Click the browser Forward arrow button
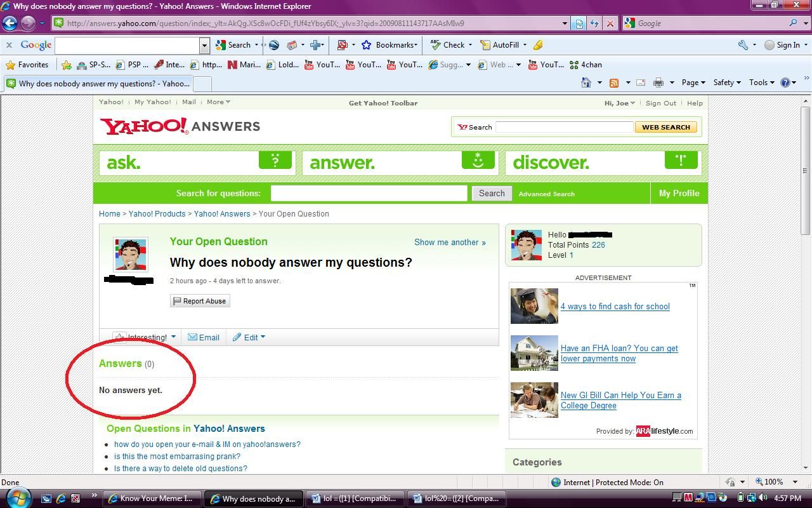The width and height of the screenshot is (812, 508). click(28, 23)
